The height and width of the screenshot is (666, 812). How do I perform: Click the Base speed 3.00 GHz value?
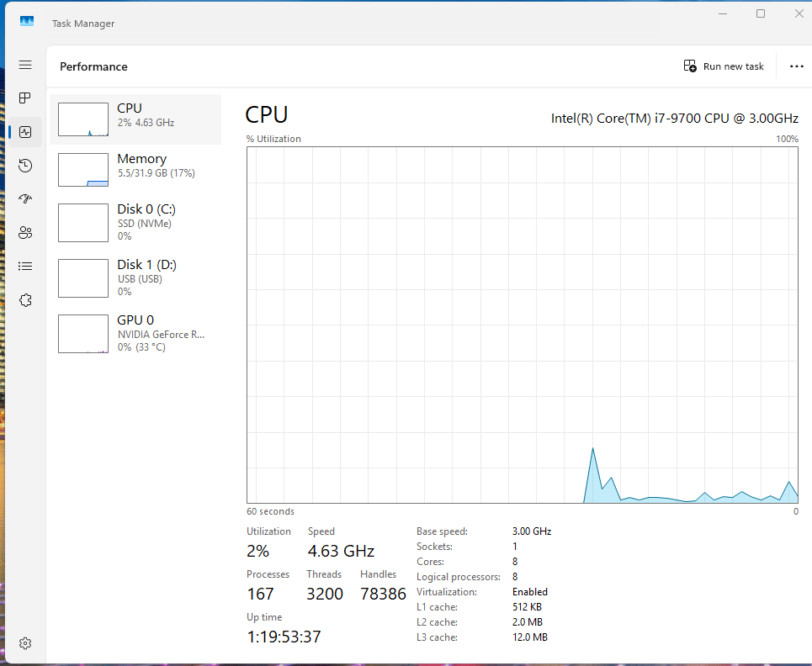pos(532,531)
